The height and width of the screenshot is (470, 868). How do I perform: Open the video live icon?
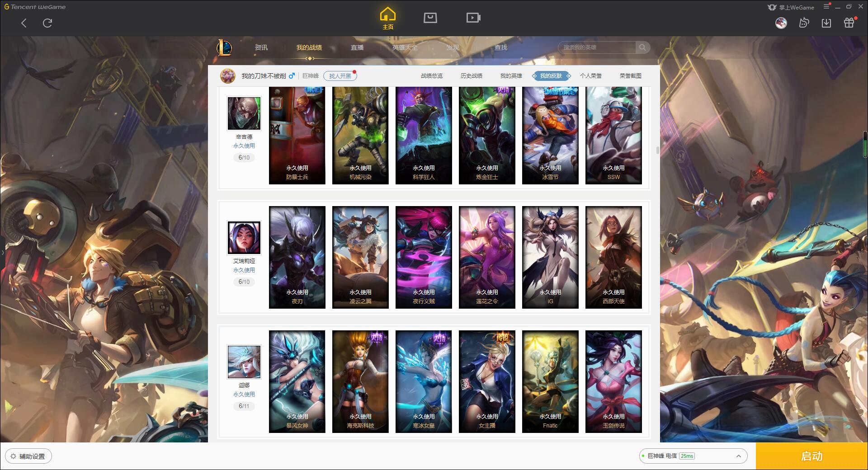(x=473, y=18)
